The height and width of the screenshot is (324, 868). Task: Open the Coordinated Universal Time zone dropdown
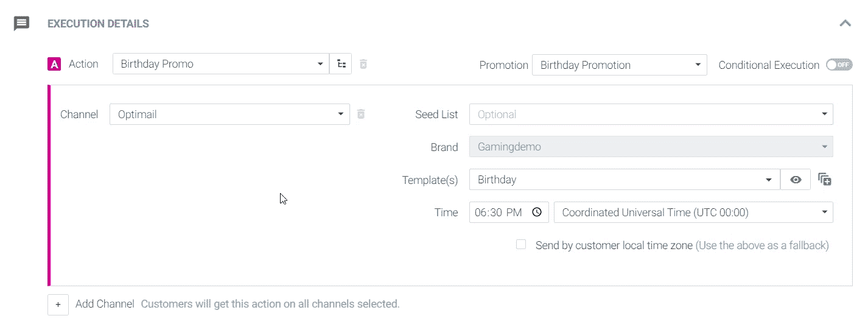click(x=693, y=213)
